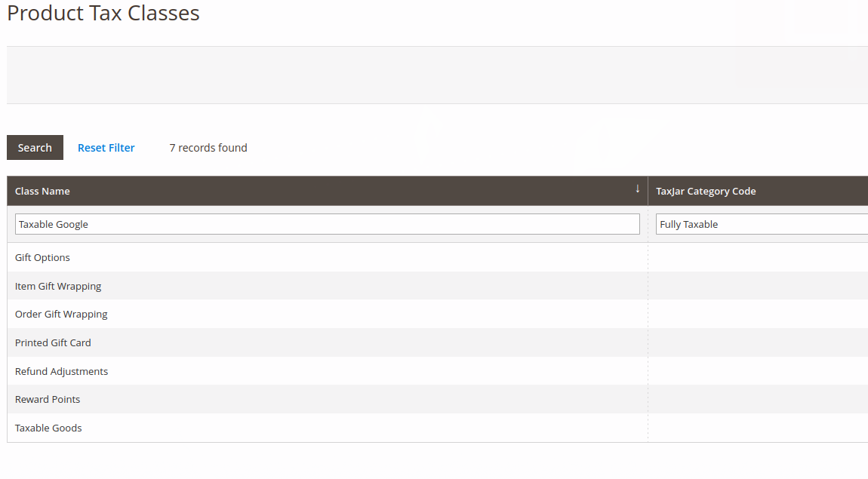The image size is (868, 479).
Task: Open the Refund Adjustments tax class
Action: [61, 371]
